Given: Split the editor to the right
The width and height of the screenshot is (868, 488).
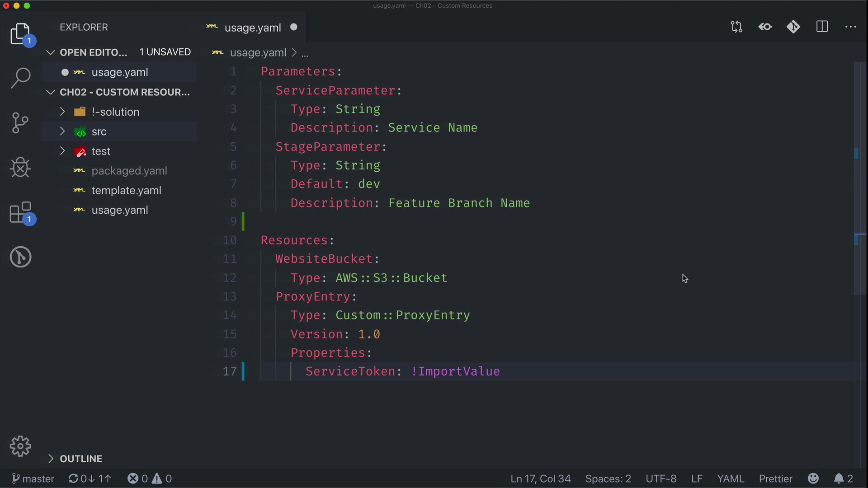Looking at the screenshot, I should 822,27.
